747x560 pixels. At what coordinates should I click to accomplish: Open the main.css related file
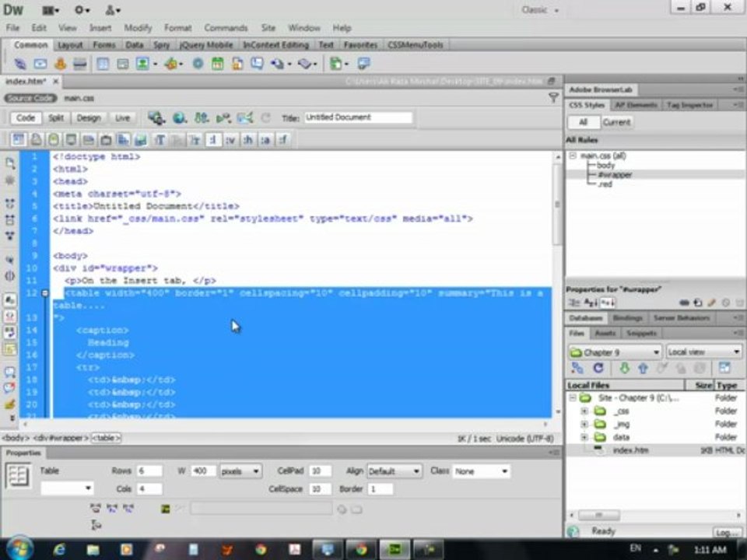click(79, 98)
